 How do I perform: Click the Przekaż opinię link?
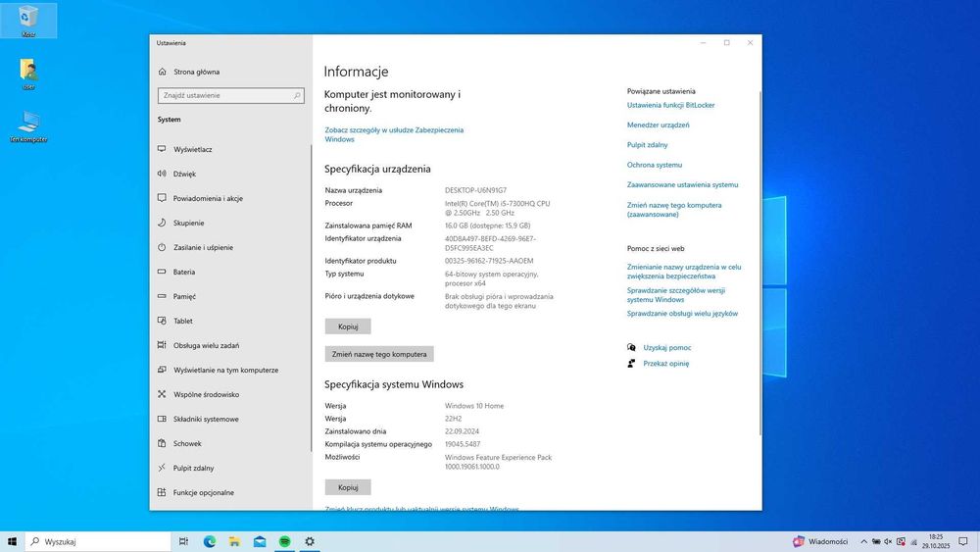665,363
